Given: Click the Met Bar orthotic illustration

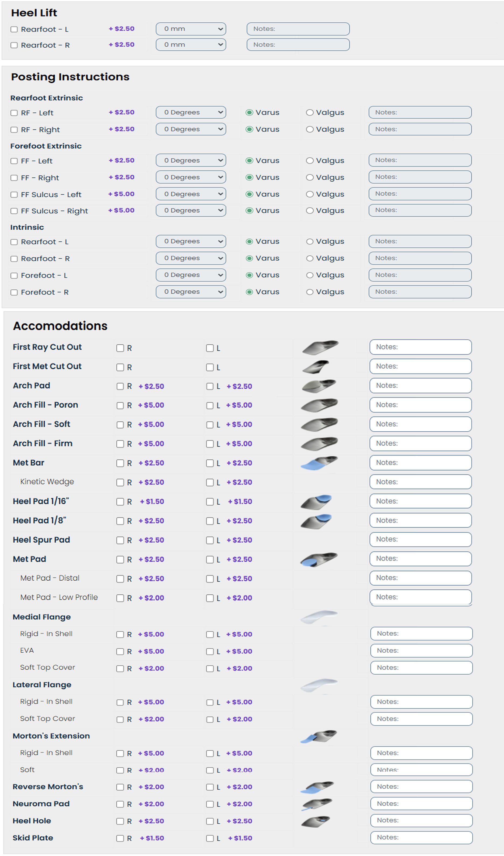Looking at the screenshot, I should pyautogui.click(x=319, y=463).
